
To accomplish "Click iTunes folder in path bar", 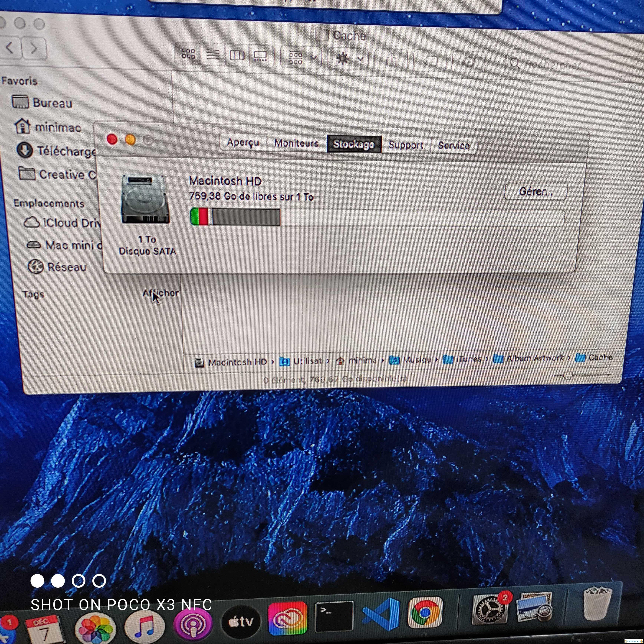I will point(463,359).
